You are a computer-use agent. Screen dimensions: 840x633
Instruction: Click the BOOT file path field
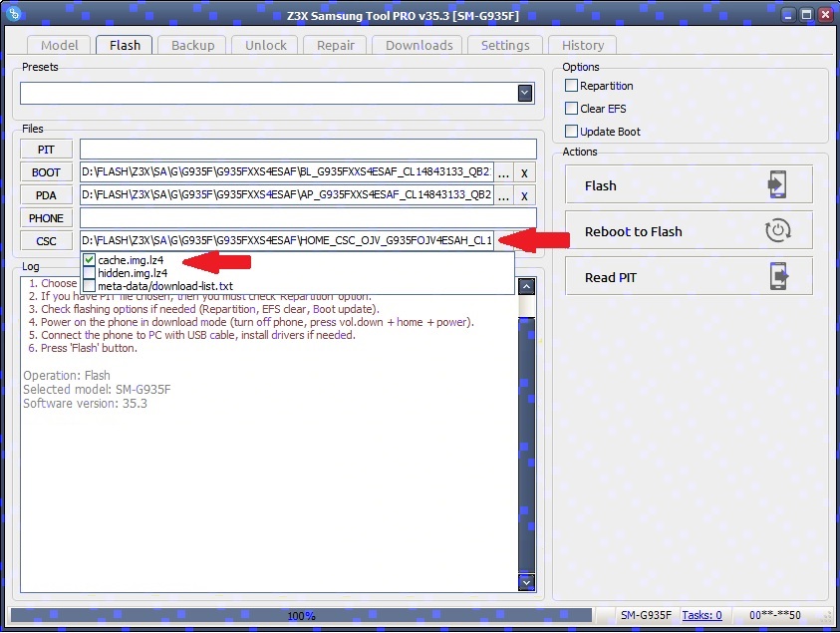(x=287, y=172)
